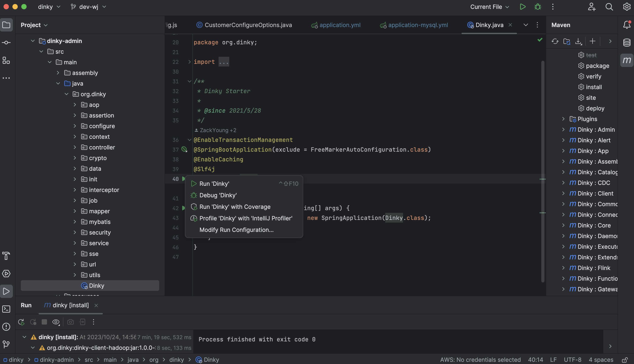Click the UTF-8 encoding indicator in status bar
634x364 pixels.
pyautogui.click(x=573, y=360)
